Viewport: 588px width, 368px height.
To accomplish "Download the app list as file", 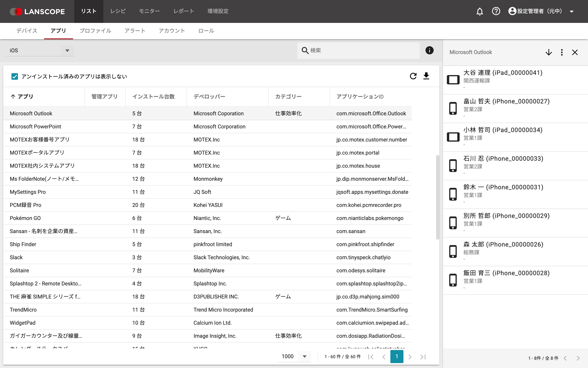I will [x=426, y=76].
